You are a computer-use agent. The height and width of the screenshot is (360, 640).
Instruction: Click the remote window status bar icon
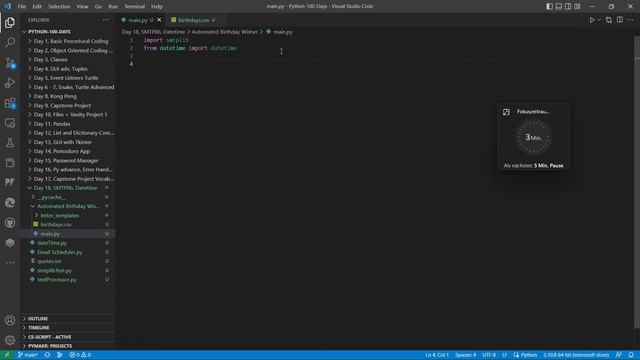point(7,355)
